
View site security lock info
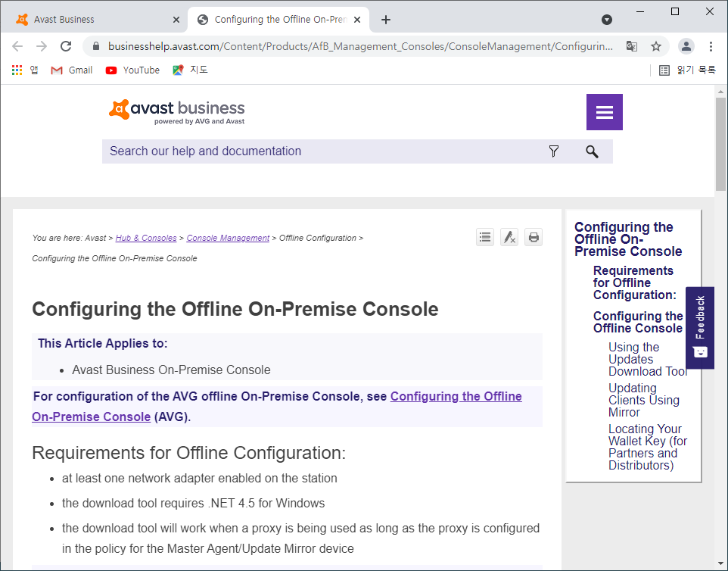point(96,46)
